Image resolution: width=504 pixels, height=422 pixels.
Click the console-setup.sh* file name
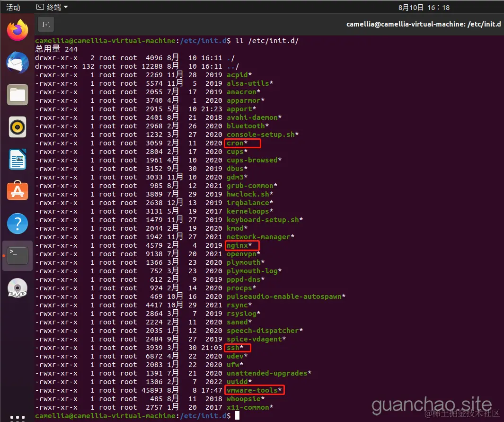click(x=263, y=135)
